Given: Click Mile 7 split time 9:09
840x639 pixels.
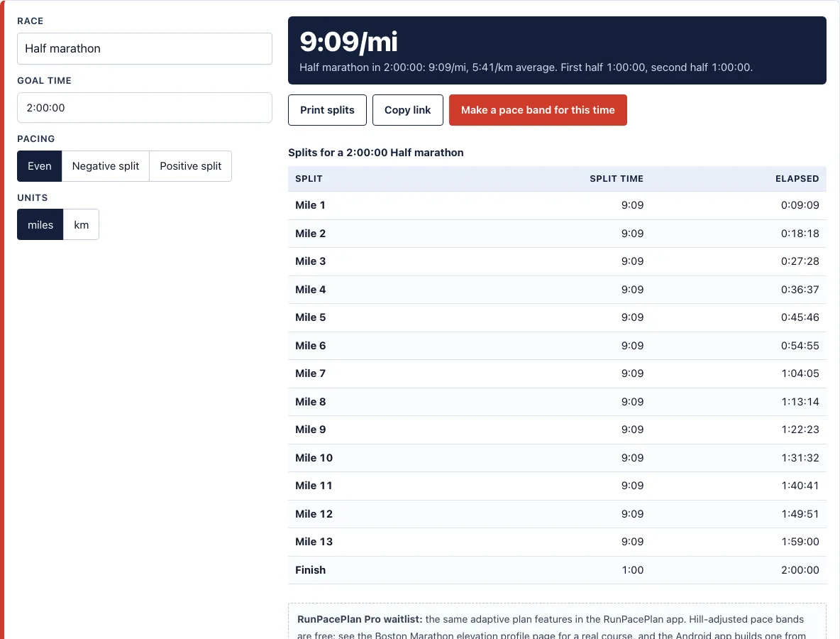Looking at the screenshot, I should pyautogui.click(x=633, y=373).
